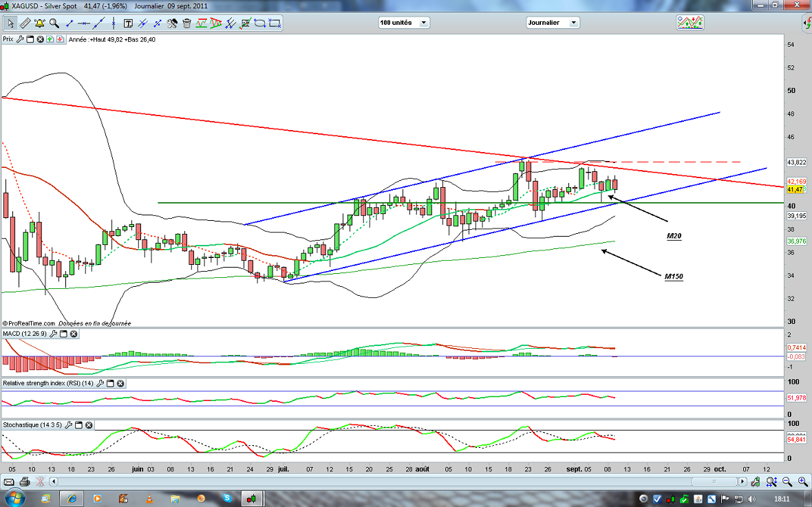Viewport: 812px width, 507px height.
Task: Toggle RSI panel window size
Action: 109,383
